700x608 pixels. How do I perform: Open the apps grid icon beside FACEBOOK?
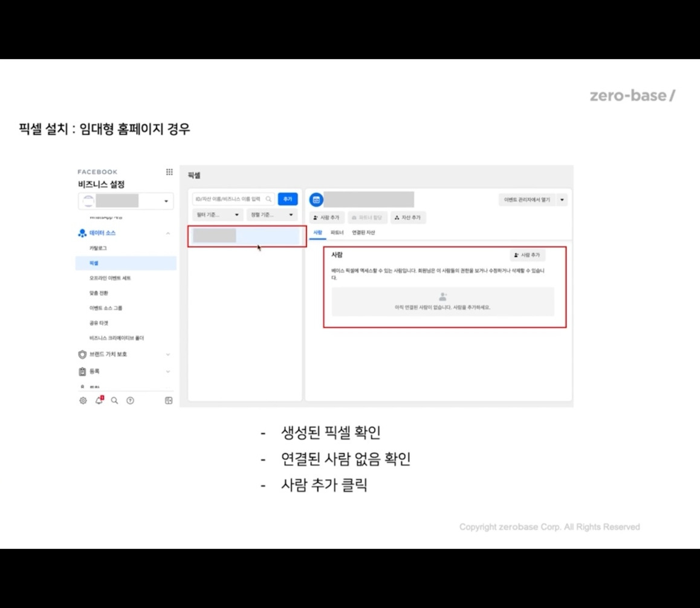coord(169,172)
